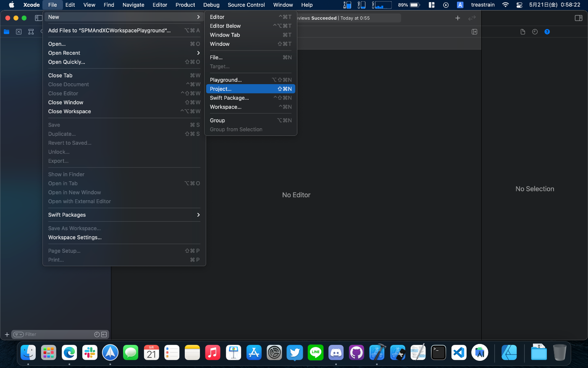Open the Symbol navigator hierarchy icon
Viewport: 588px width, 368px height.
(31, 32)
